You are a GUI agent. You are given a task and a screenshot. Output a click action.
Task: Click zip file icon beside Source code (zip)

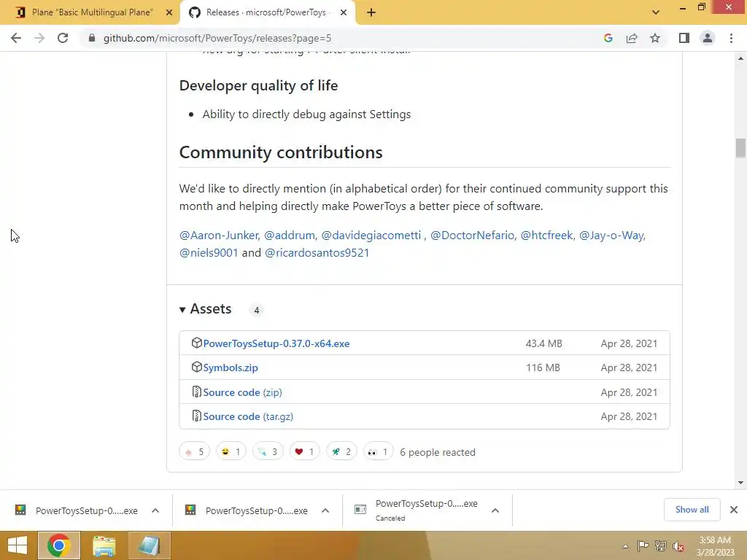pyautogui.click(x=196, y=392)
